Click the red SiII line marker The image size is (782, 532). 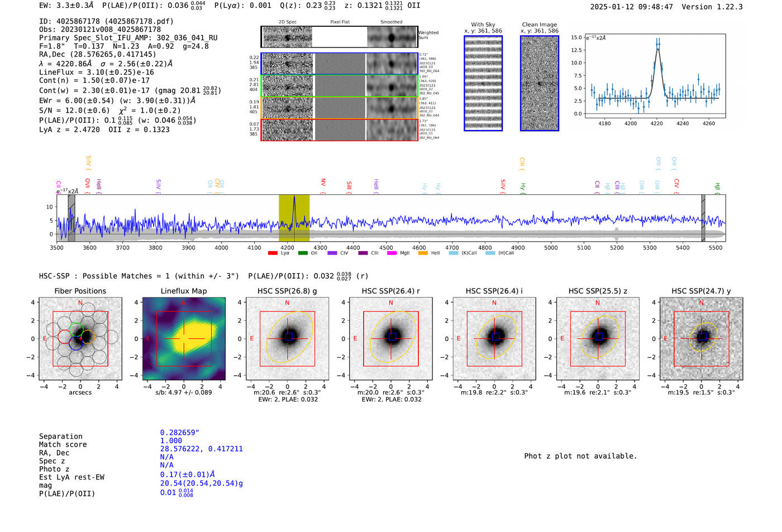(349, 186)
